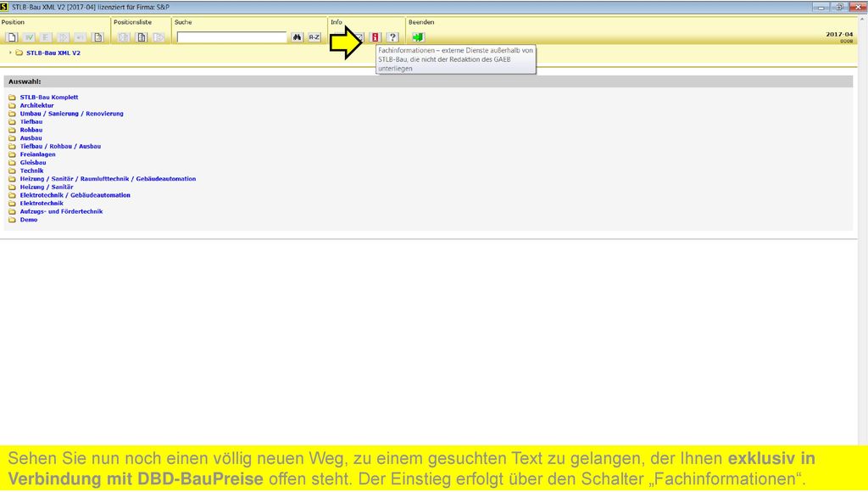Select the Heizung / Sanitär entry
This screenshot has width=868, height=492.
[x=47, y=187]
